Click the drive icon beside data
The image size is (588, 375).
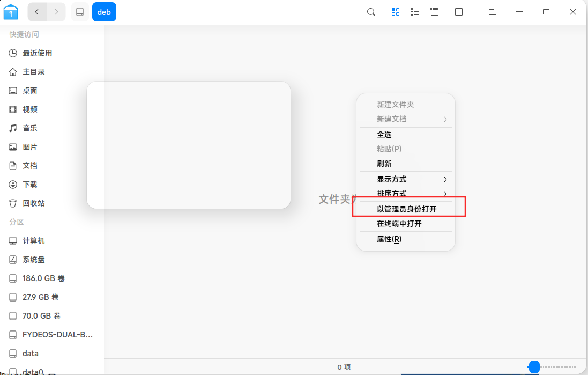(x=13, y=353)
